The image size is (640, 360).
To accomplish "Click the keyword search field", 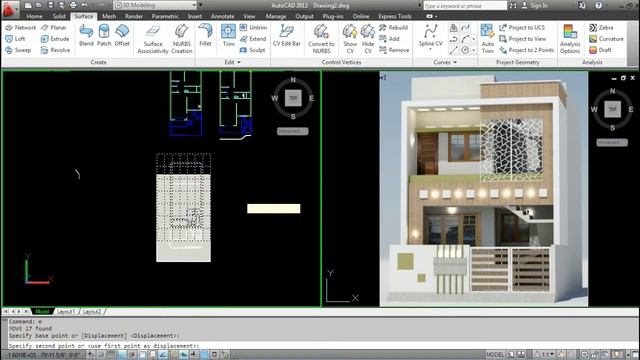I will [465, 6].
